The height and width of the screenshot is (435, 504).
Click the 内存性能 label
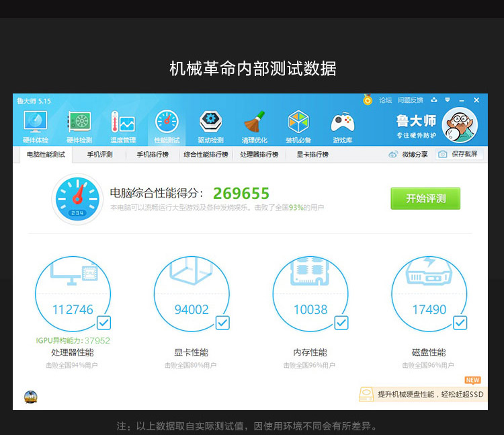click(x=310, y=352)
